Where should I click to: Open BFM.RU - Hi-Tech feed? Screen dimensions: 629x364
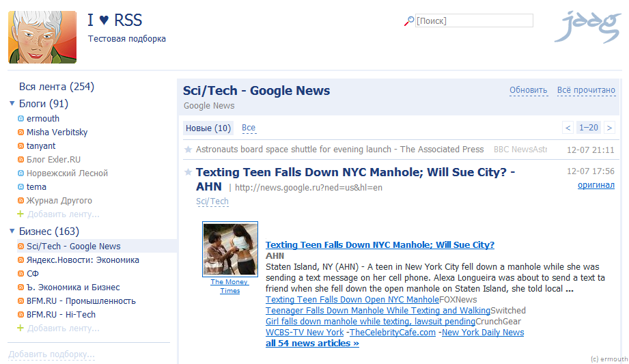click(61, 314)
